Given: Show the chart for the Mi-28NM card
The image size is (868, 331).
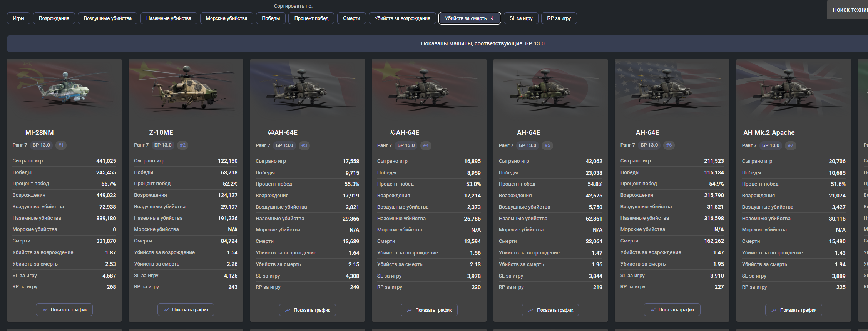Looking at the screenshot, I should (64, 310).
